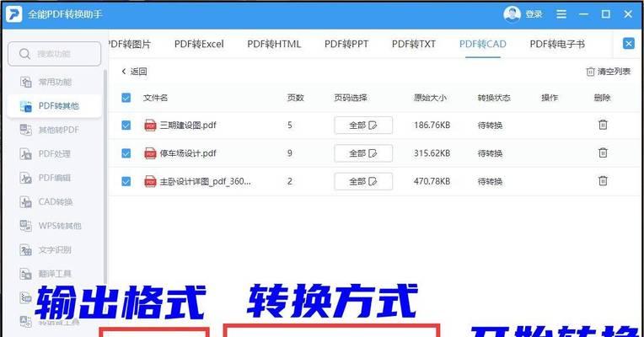Switch to PDF转HTML tab
This screenshot has width=644, height=337.
[x=274, y=44]
